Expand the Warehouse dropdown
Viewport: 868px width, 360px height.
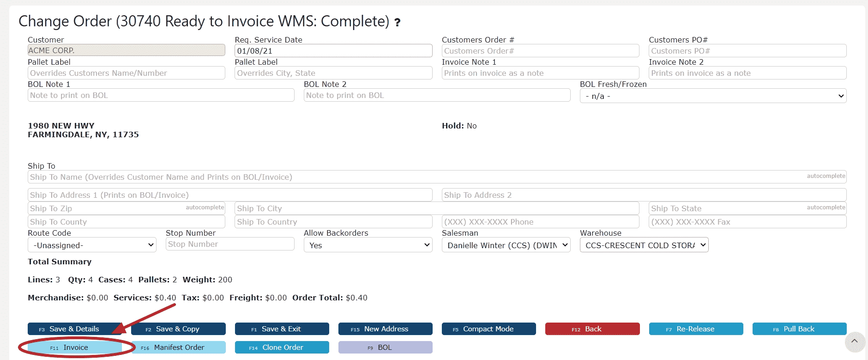pos(644,245)
